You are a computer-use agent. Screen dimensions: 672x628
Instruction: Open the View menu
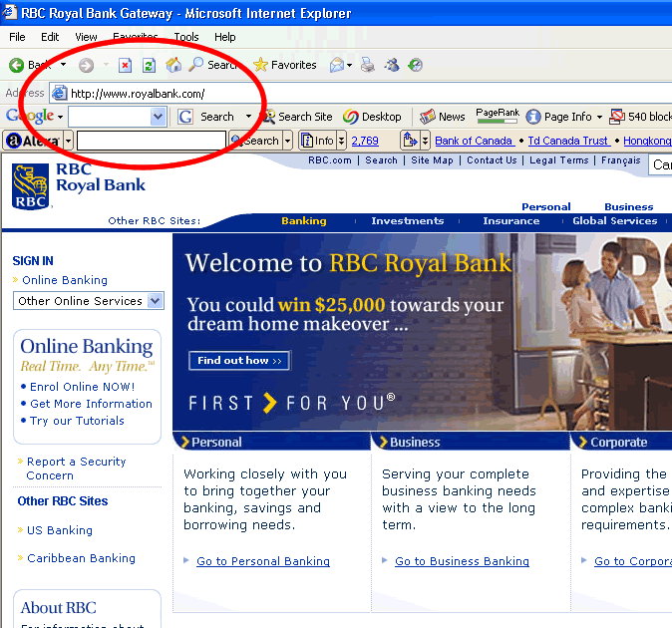(x=86, y=37)
